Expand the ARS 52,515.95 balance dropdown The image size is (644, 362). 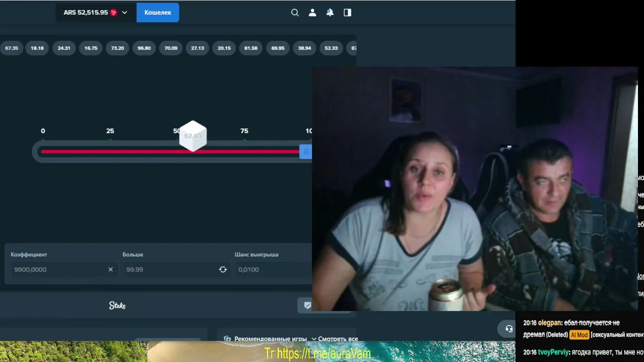[96, 13]
